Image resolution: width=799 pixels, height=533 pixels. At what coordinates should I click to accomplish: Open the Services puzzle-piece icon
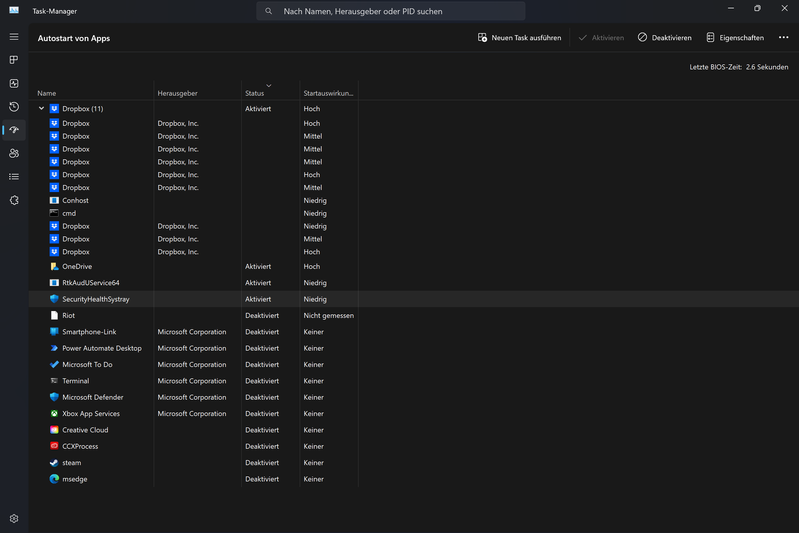tap(14, 200)
